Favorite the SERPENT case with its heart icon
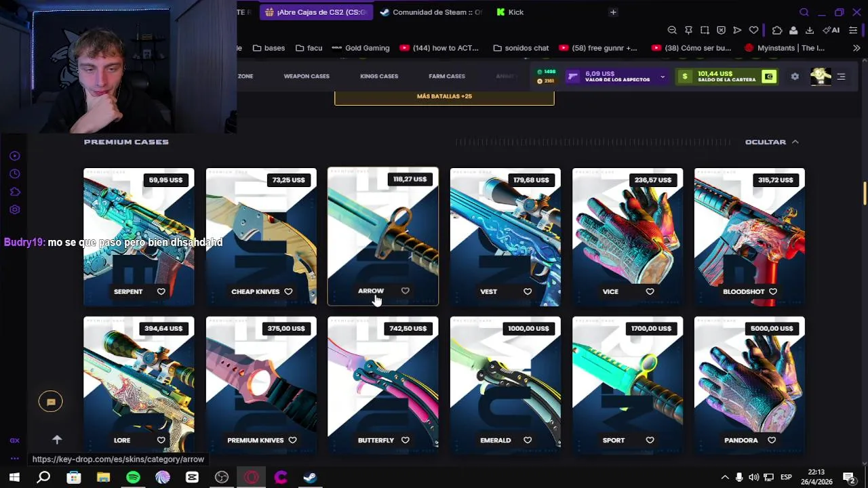The height and width of the screenshot is (488, 868). pyautogui.click(x=161, y=291)
